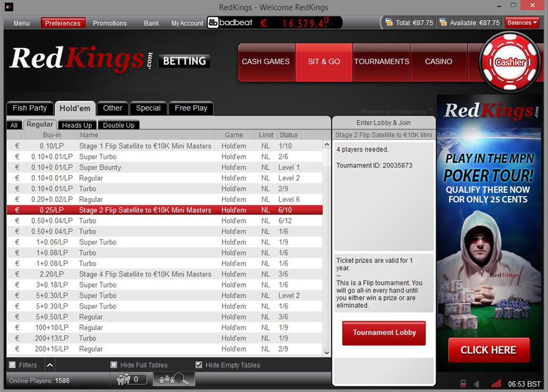
Task: Click the Click Here ad button
Action: [x=489, y=349]
